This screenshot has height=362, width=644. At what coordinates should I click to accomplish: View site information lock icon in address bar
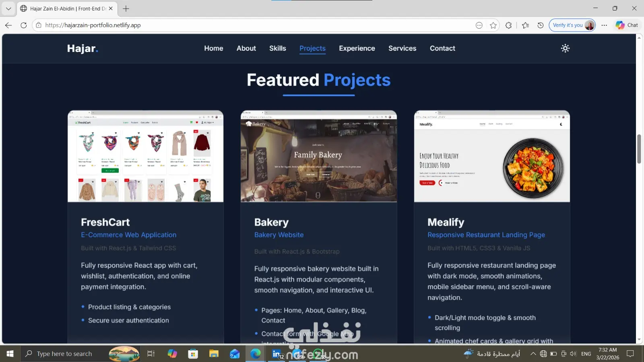click(39, 25)
